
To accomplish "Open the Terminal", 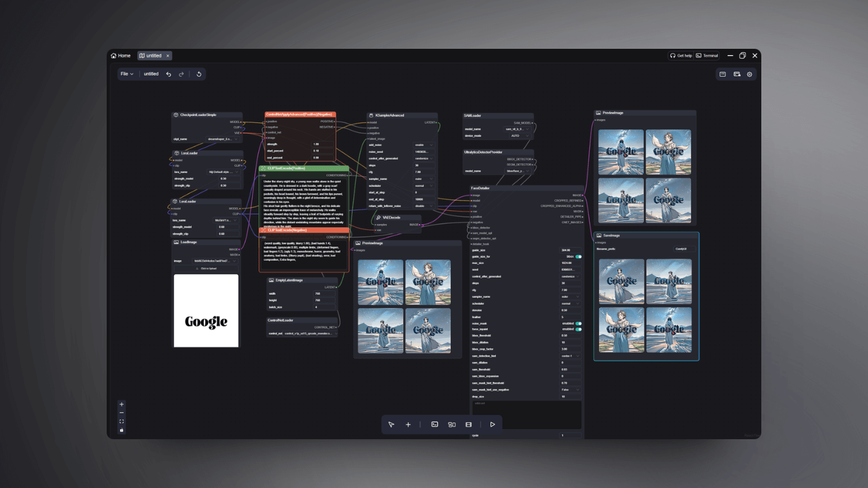I will 707,55.
